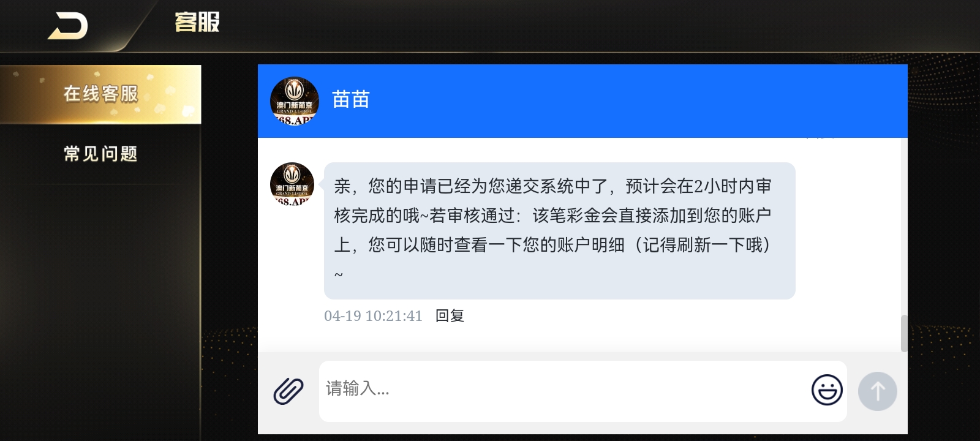Open the paperclip attachment icon
Image resolution: width=980 pixels, height=441 pixels.
288,391
